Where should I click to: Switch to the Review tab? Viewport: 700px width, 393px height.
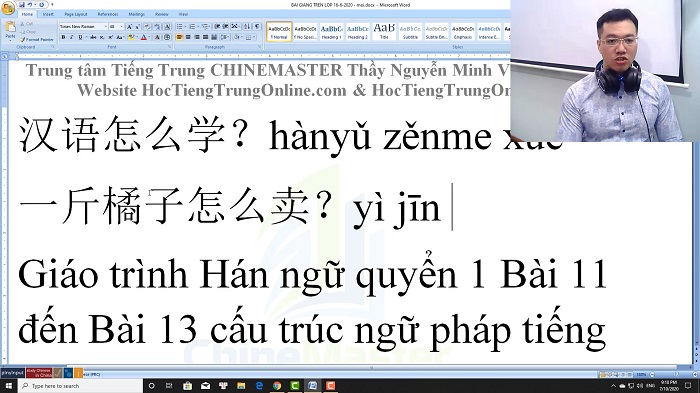(x=162, y=14)
